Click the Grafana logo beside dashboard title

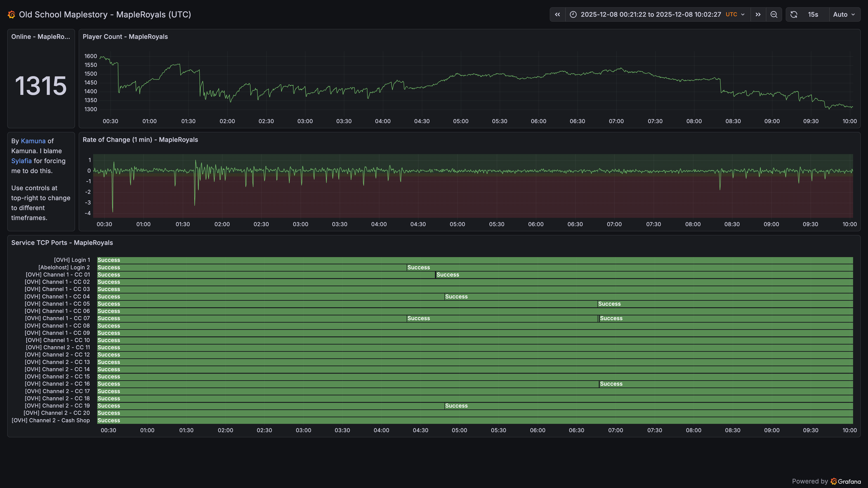pyautogui.click(x=12, y=14)
